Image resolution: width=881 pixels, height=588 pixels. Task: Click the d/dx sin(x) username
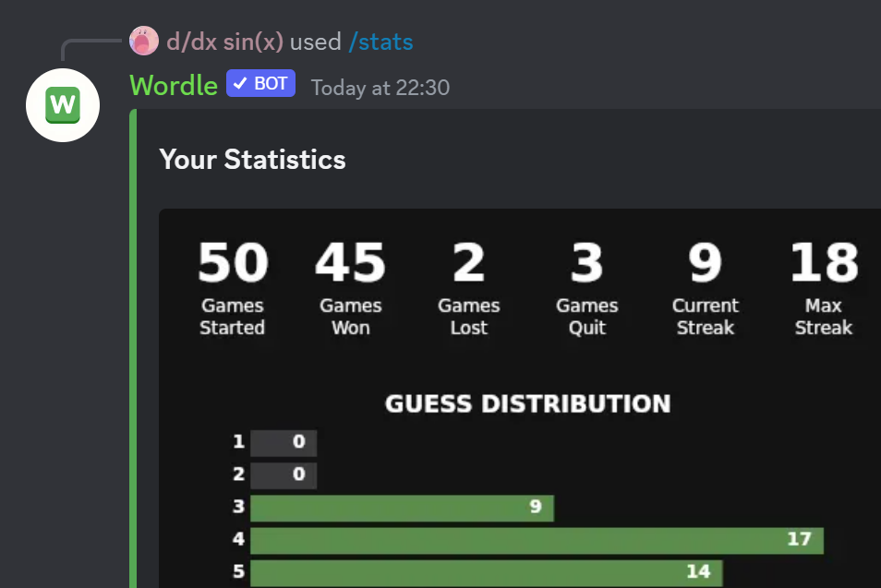(224, 42)
